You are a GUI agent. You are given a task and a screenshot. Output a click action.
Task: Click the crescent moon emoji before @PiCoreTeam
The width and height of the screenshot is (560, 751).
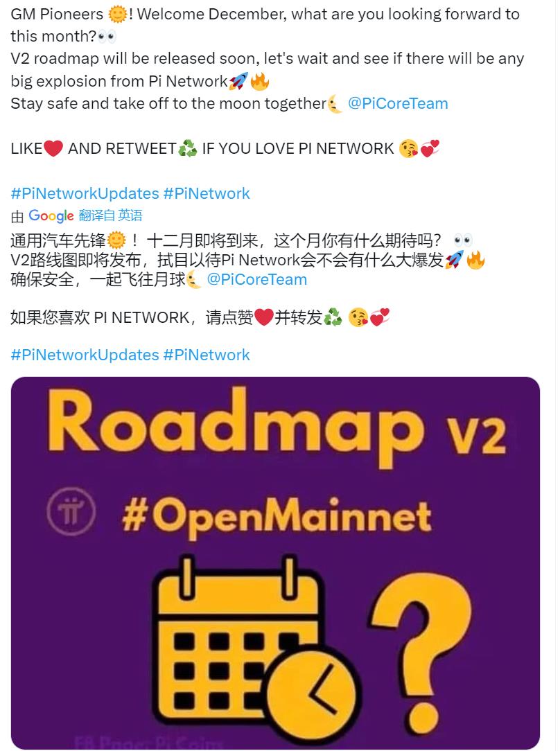pyautogui.click(x=335, y=103)
